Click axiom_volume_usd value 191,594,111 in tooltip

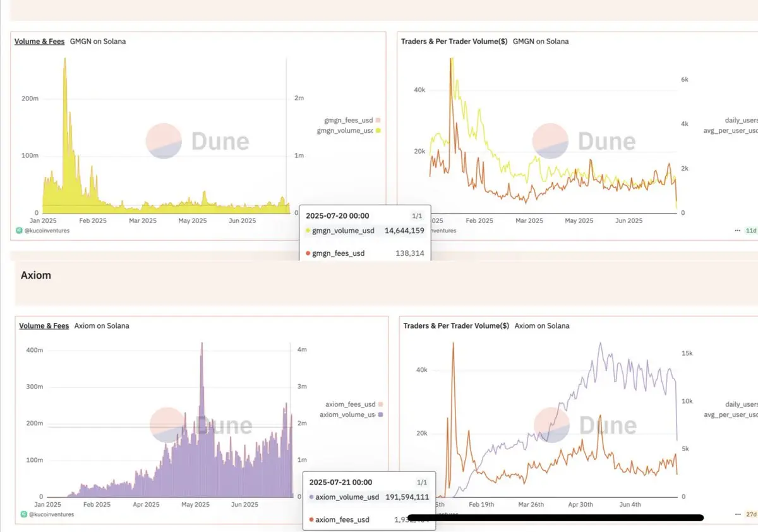tap(407, 497)
